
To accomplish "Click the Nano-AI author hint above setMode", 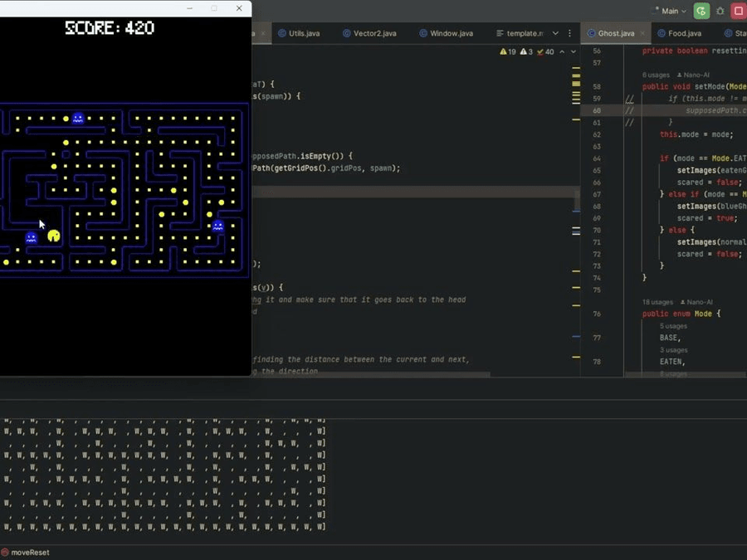I will tap(693, 75).
